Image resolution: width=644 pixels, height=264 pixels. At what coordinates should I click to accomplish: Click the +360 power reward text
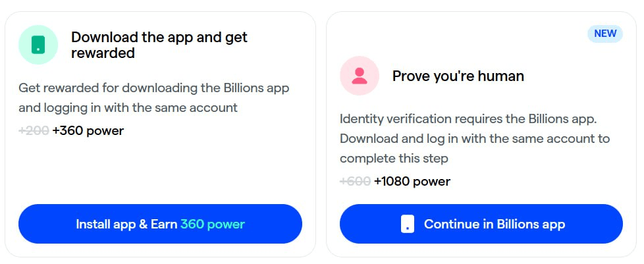point(88,130)
